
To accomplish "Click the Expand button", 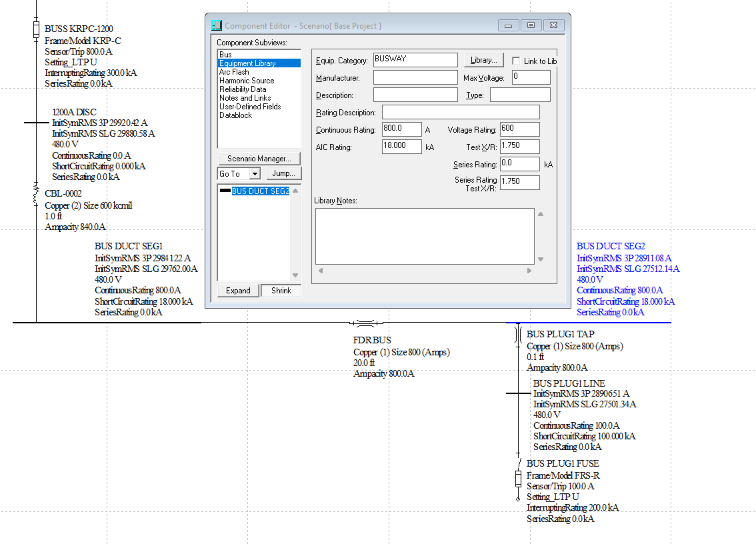I will (x=238, y=291).
